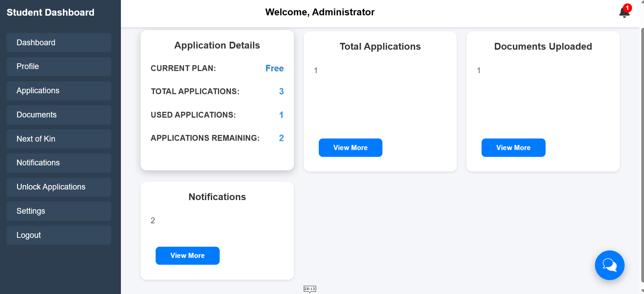Open Profile from the sidebar

pyautogui.click(x=59, y=66)
